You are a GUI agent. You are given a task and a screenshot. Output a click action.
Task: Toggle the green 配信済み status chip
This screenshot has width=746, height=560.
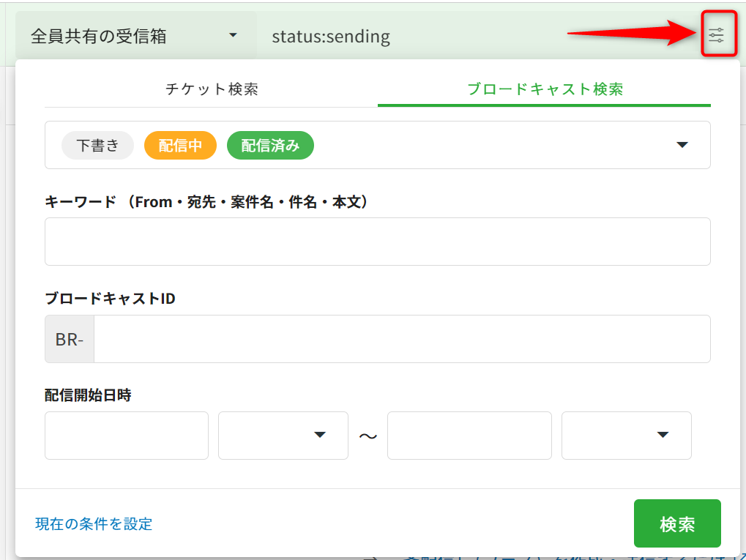270,146
